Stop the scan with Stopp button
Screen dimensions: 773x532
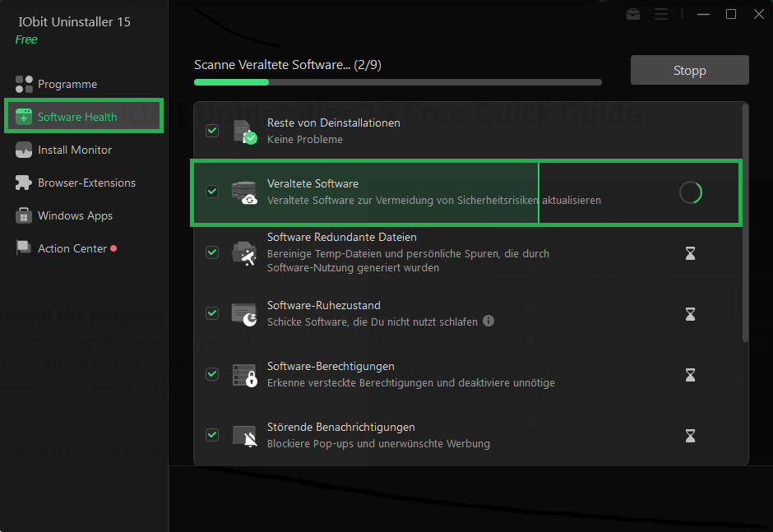[690, 70]
